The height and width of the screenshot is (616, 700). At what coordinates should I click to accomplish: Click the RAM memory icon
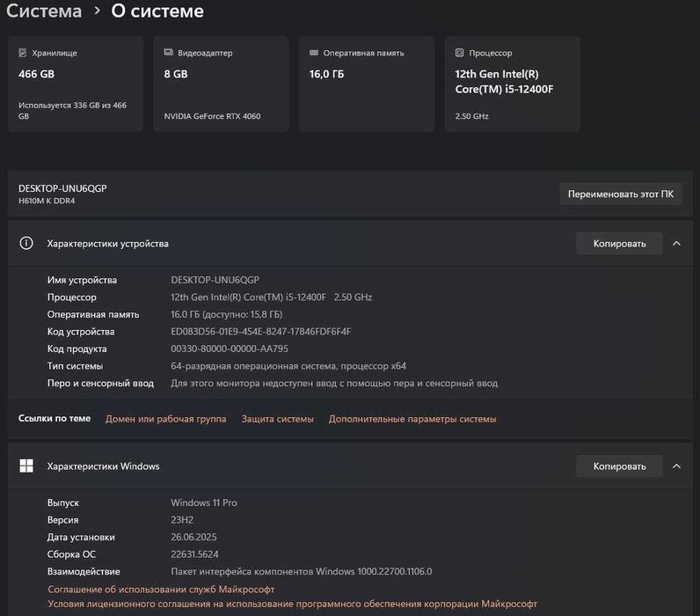pyautogui.click(x=314, y=53)
